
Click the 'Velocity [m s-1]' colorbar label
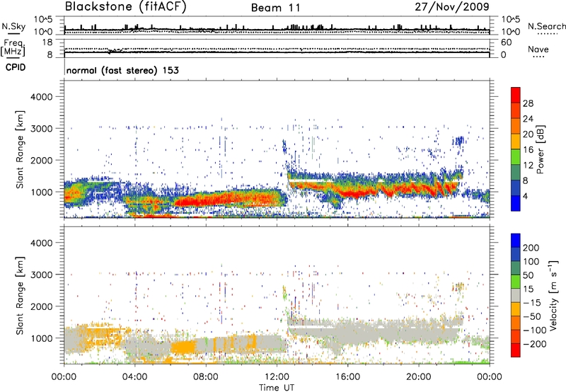pyautogui.click(x=553, y=295)
